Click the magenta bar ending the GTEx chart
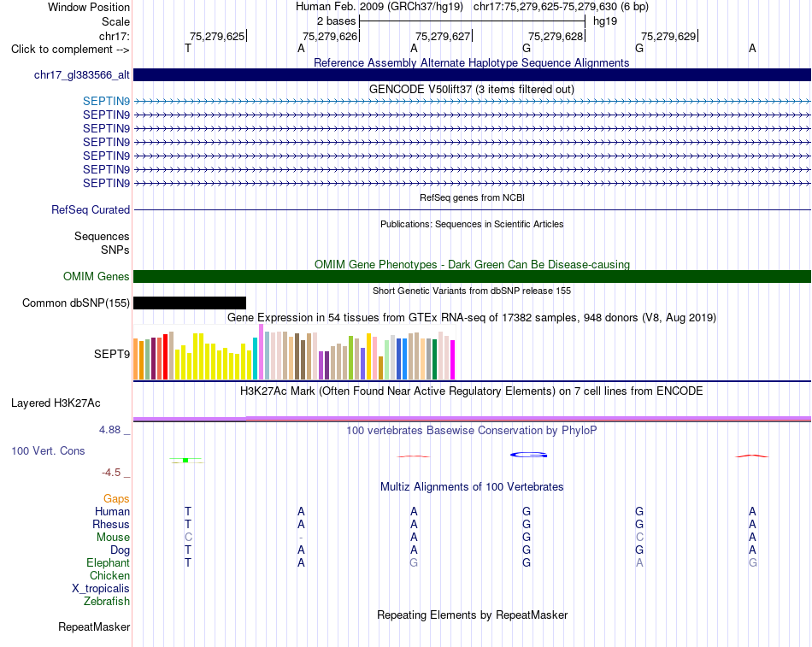 point(453,360)
